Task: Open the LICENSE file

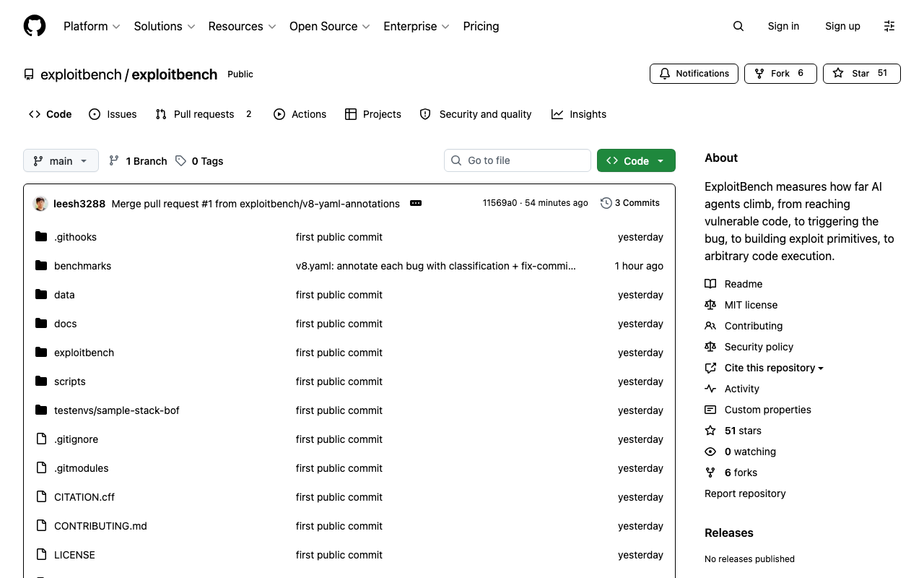Action: click(74, 555)
